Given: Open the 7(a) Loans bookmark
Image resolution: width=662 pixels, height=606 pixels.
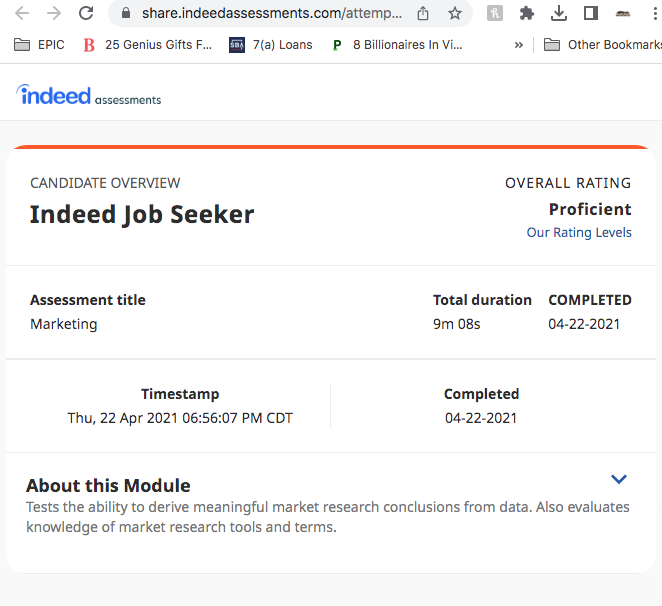Looking at the screenshot, I should 271,45.
